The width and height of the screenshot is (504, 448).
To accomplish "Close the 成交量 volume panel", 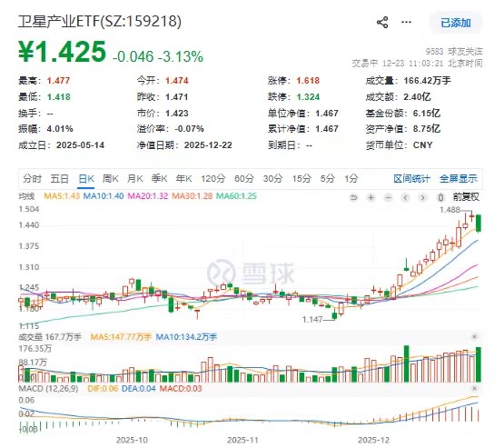I will [474, 337].
